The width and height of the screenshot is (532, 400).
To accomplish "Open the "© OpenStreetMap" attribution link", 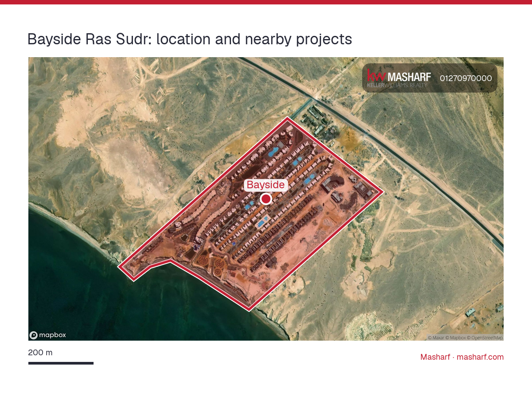I will point(485,338).
